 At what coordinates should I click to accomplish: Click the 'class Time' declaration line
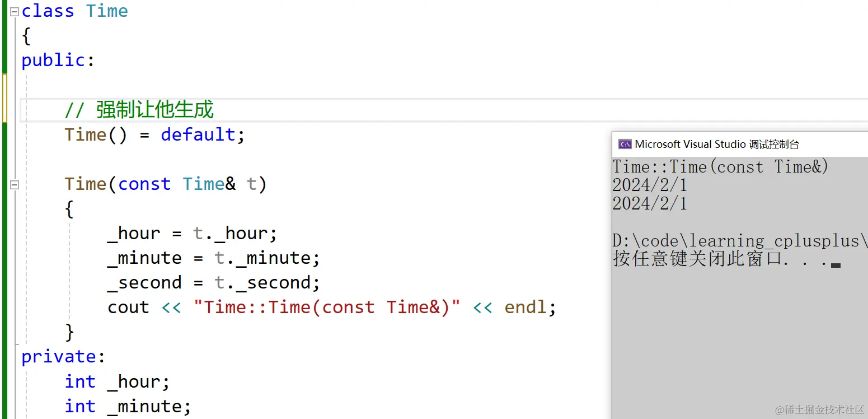coord(74,11)
